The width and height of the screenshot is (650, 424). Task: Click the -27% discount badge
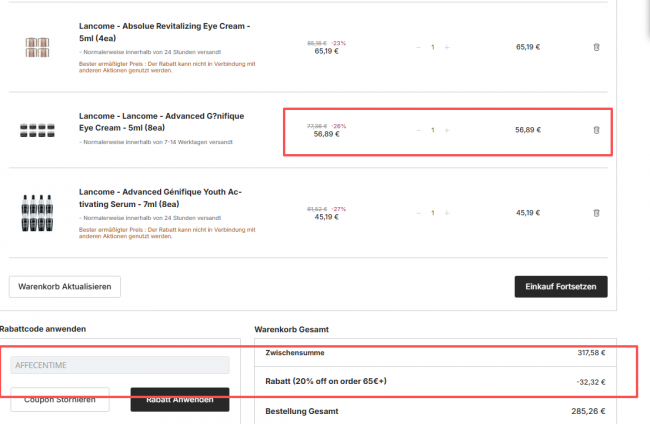[339, 209]
